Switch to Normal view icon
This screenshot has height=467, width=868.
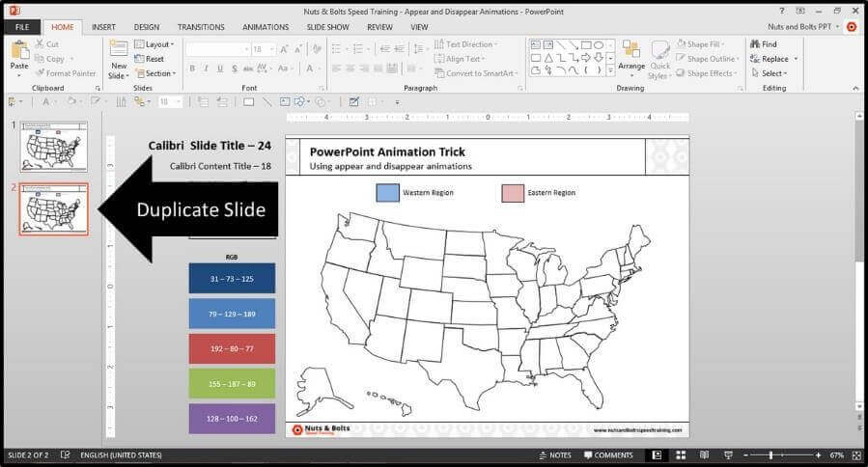pyautogui.click(x=657, y=454)
